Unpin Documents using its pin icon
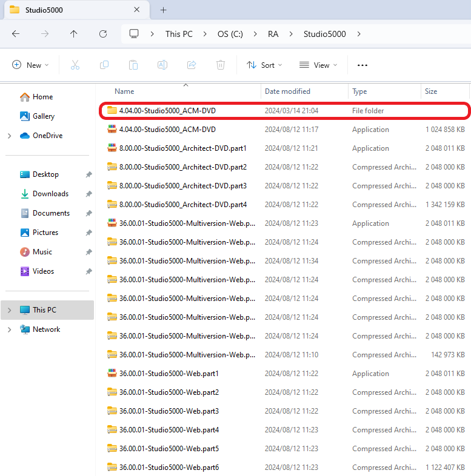The height and width of the screenshot is (476, 471). [89, 213]
